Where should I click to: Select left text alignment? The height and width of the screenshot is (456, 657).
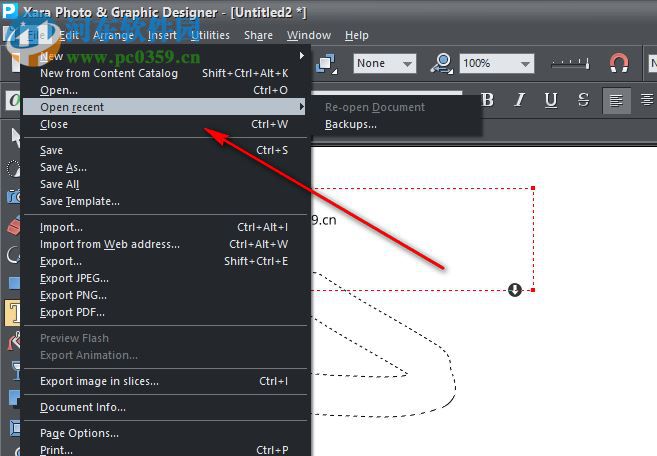(616, 101)
